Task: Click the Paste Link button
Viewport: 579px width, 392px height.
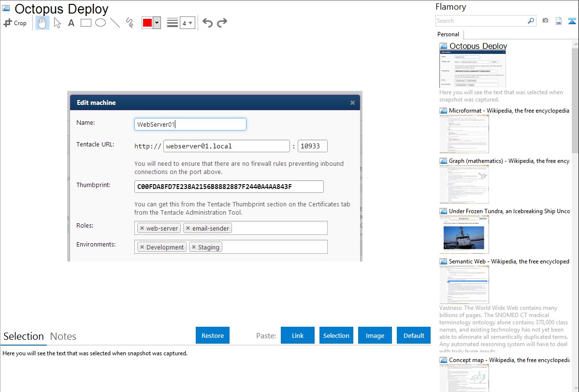Action: [298, 335]
